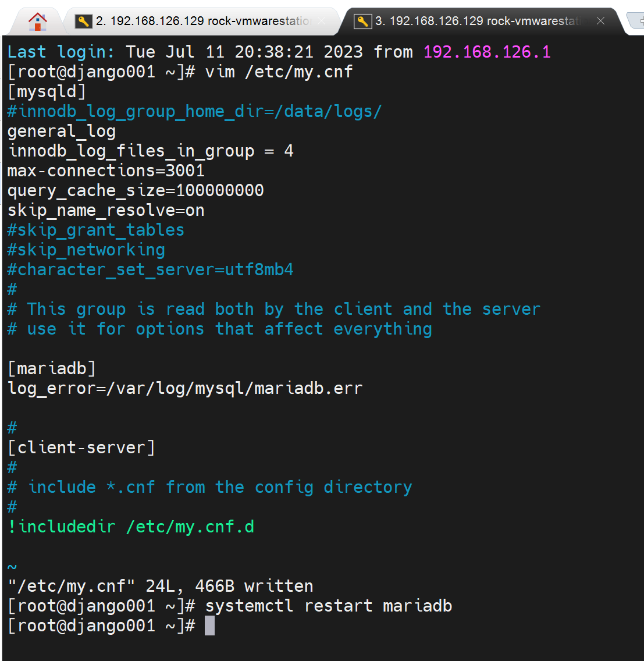The width and height of the screenshot is (644, 661).
Task: Click the vim /etc/my.cnf command line
Action: coord(279,72)
